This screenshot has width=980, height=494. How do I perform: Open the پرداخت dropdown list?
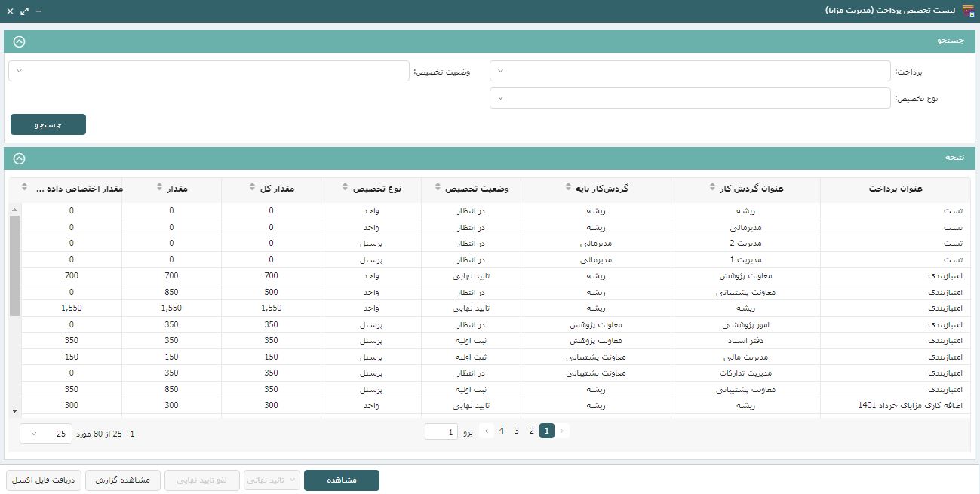point(689,70)
